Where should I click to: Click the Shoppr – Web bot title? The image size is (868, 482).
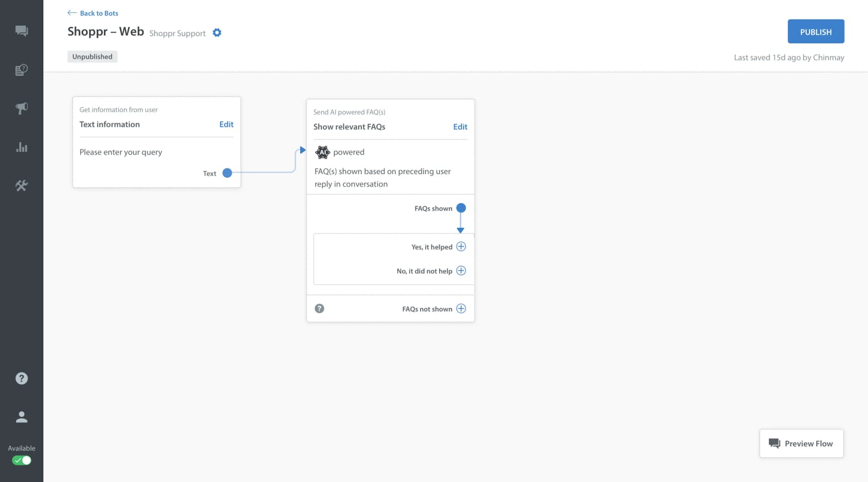106,32
